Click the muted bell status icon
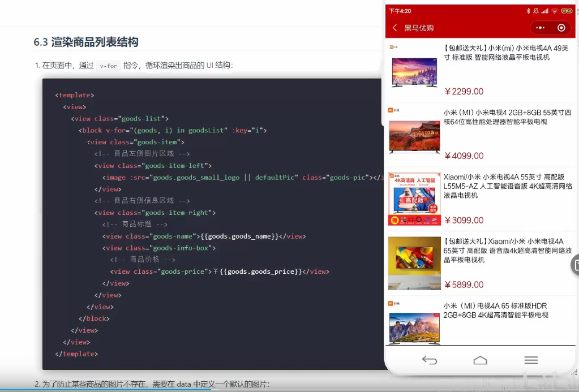The image size is (579, 392). [536, 11]
